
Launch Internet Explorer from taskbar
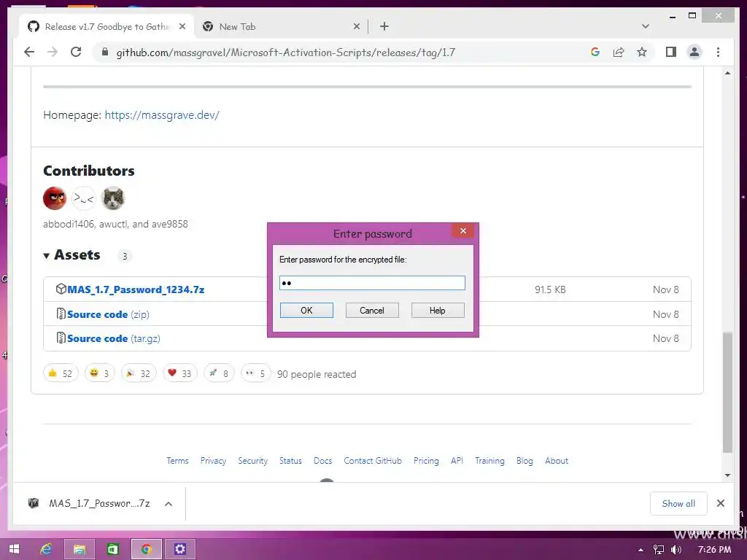click(x=46, y=549)
